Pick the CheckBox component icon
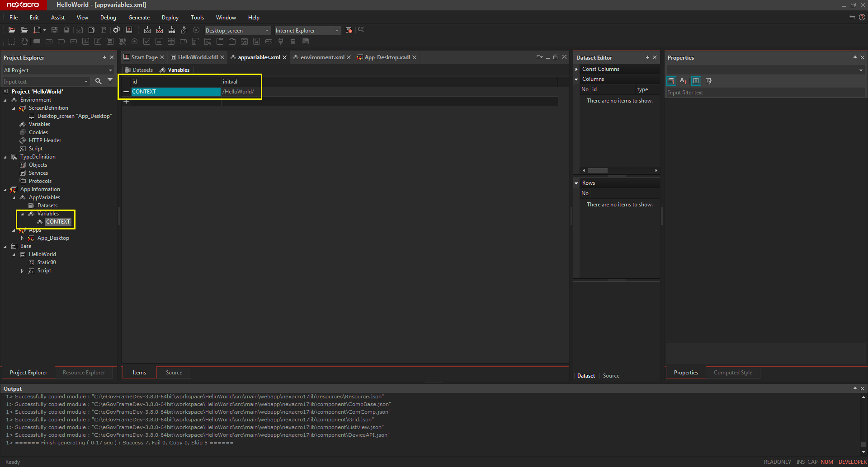This screenshot has width=868, height=467. (146, 42)
